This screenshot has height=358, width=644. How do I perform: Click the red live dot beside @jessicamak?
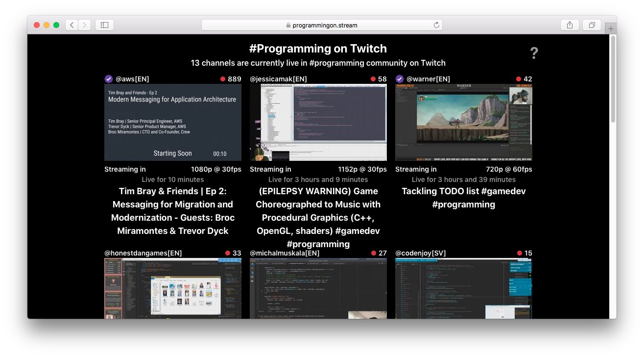(372, 79)
